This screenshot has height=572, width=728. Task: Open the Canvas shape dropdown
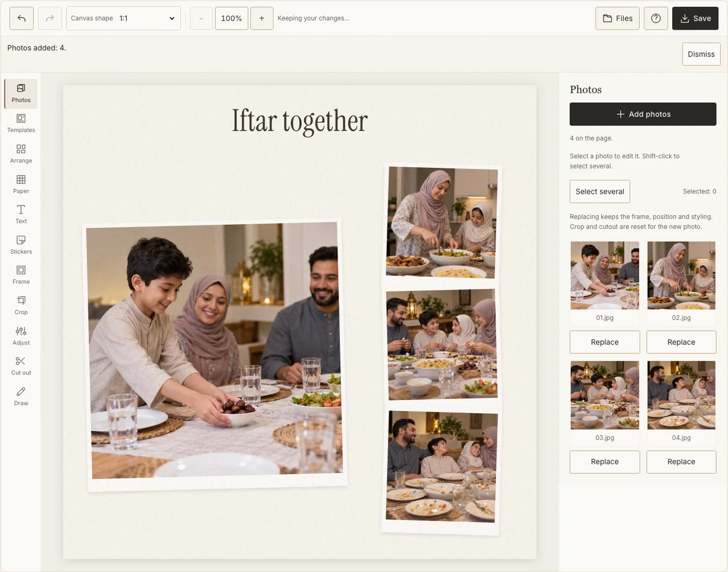pos(123,18)
